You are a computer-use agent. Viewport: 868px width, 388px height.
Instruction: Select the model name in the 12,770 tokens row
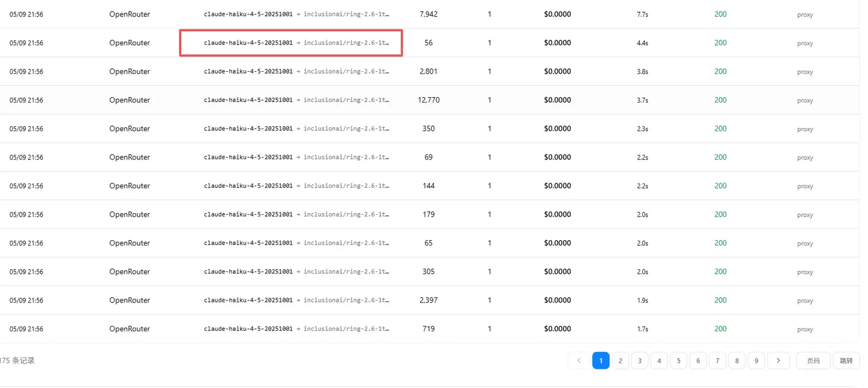coord(297,100)
